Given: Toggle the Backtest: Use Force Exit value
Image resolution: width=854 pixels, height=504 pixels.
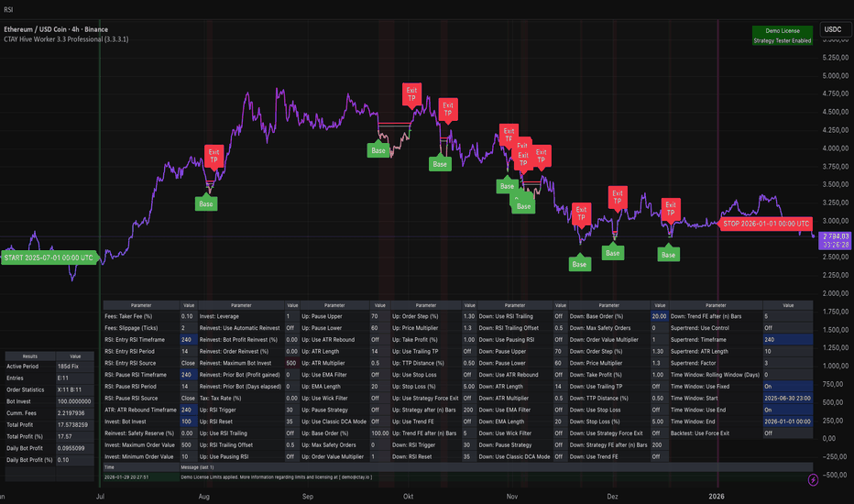Looking at the screenshot, I should 786,433.
